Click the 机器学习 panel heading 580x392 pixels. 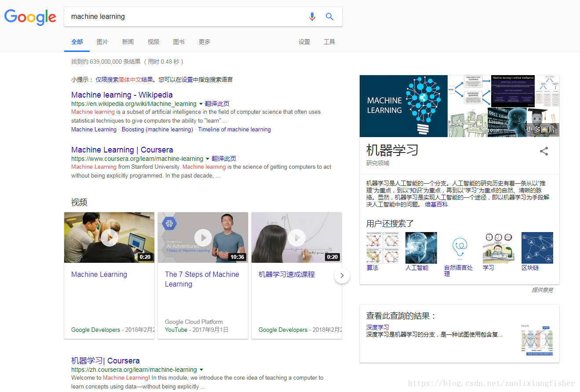pyautogui.click(x=392, y=150)
